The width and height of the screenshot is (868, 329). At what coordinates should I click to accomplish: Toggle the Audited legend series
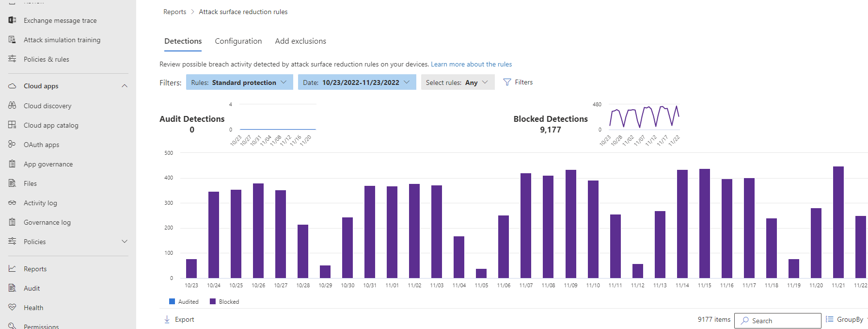[184, 301]
